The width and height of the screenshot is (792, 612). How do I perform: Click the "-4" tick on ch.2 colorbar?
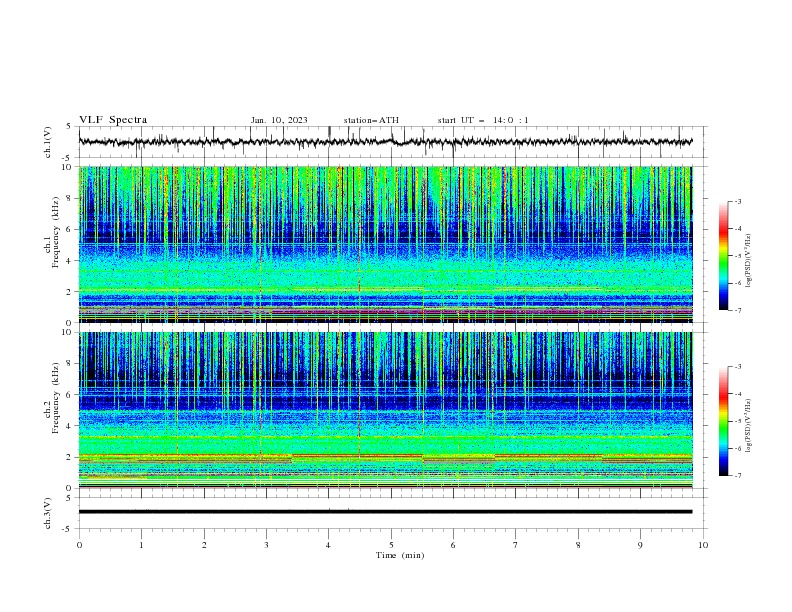[x=738, y=394]
